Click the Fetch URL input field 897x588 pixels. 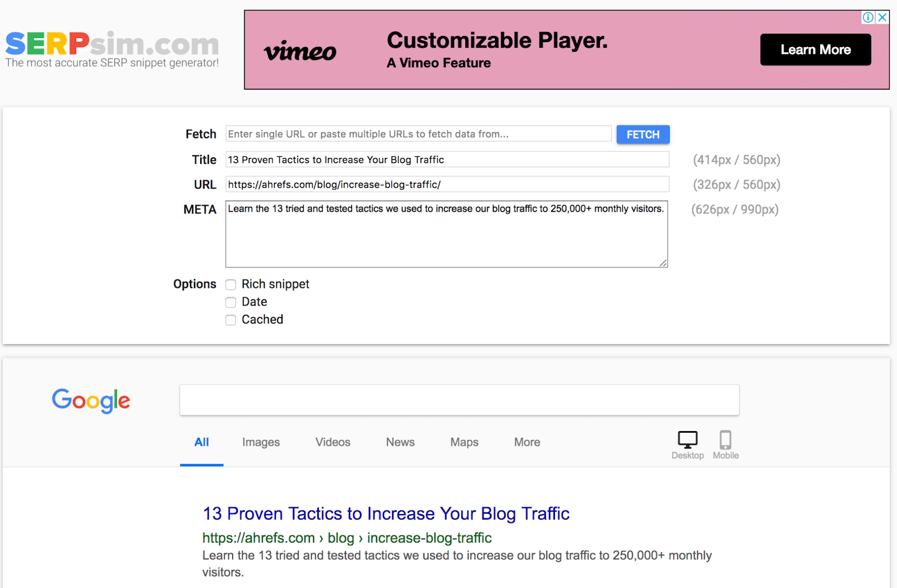tap(418, 134)
